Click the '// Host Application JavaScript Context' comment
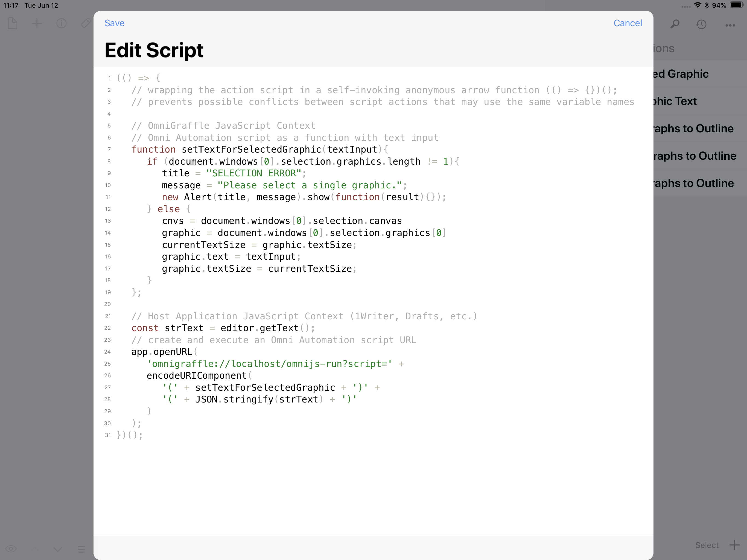The width and height of the screenshot is (747, 560). pyautogui.click(x=304, y=316)
